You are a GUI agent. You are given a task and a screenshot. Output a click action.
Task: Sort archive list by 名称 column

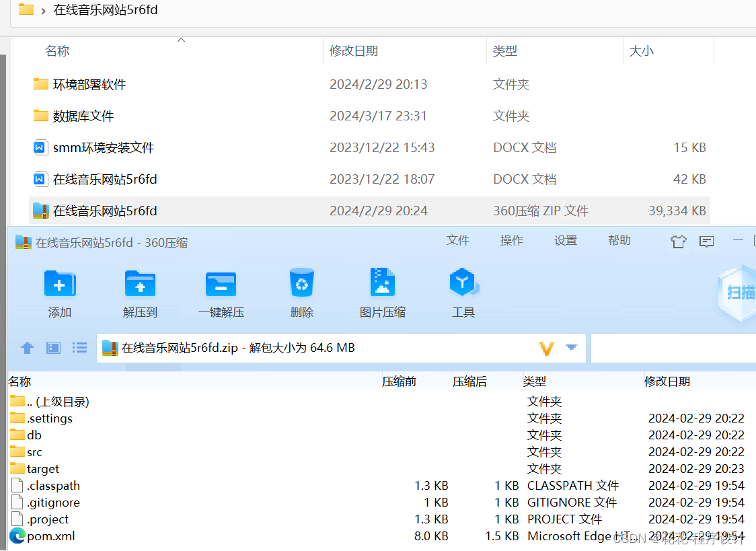coord(20,381)
